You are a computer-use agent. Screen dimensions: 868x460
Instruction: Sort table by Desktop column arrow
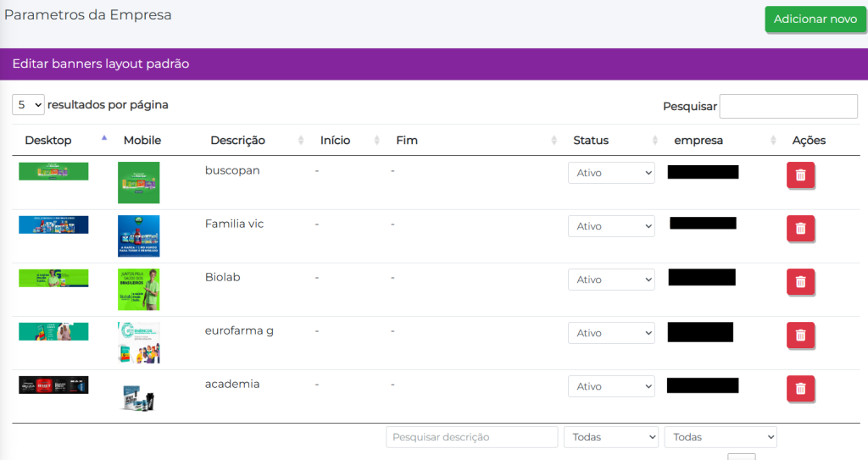click(x=104, y=139)
